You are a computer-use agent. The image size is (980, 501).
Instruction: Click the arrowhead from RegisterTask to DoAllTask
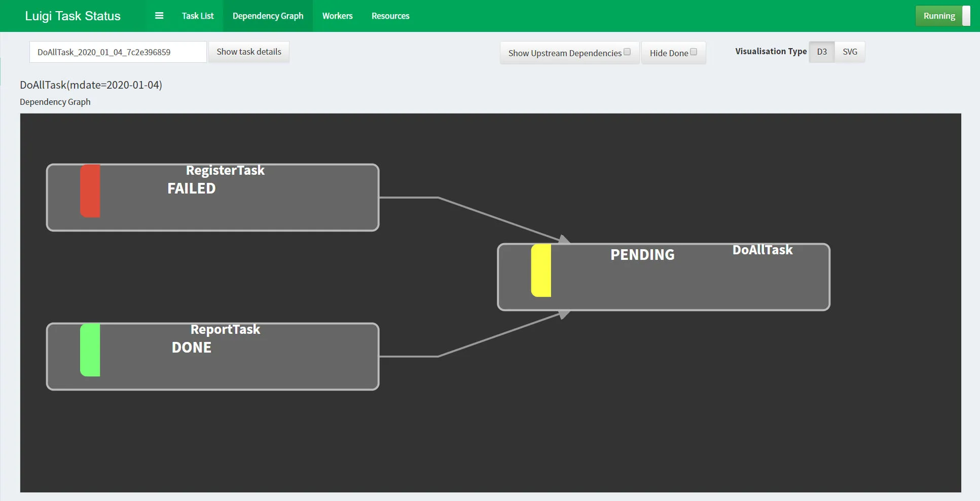click(x=564, y=239)
